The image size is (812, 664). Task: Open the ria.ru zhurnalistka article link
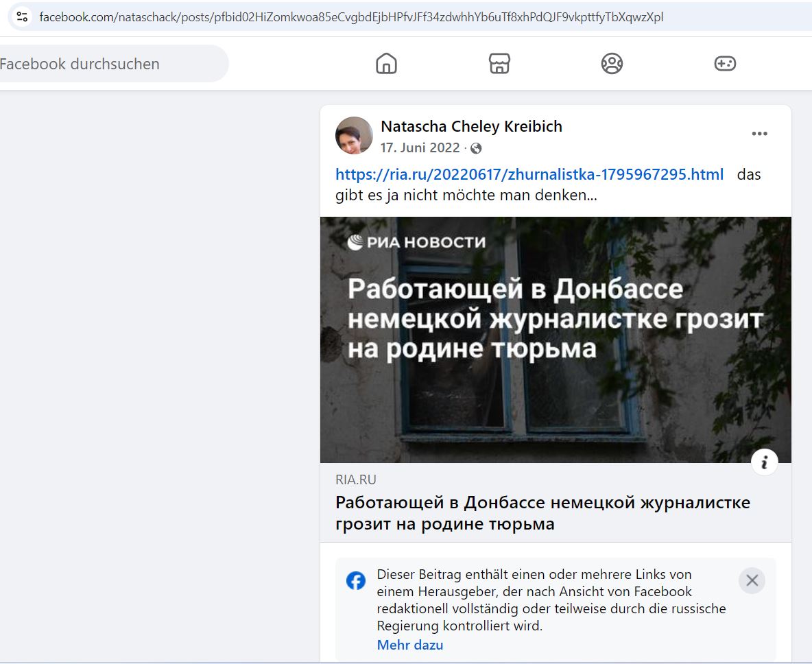coord(529,174)
